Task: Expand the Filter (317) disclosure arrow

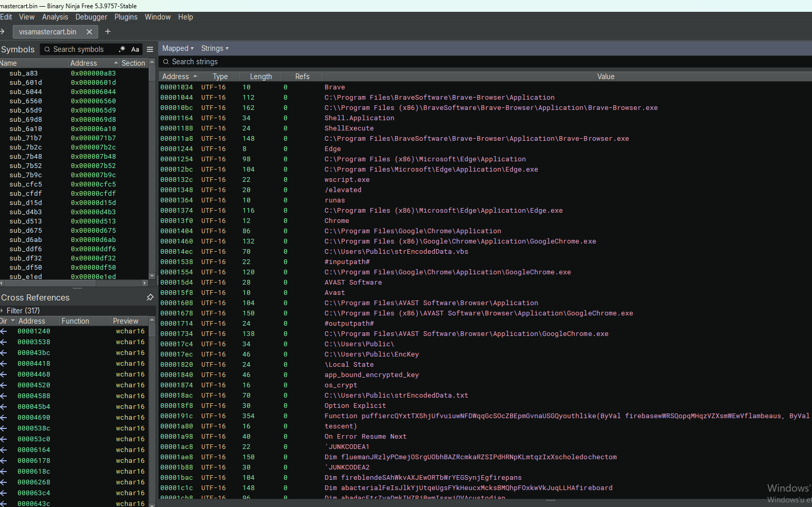Action: click(x=2, y=311)
